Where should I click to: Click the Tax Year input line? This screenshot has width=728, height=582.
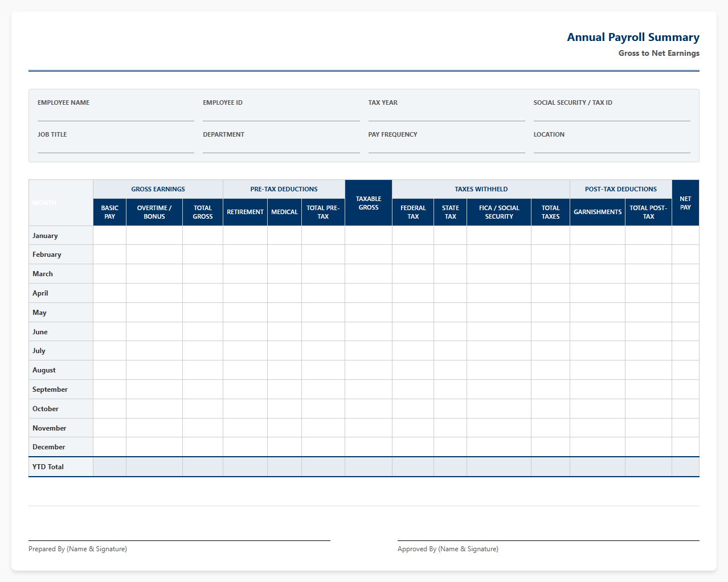point(447,116)
